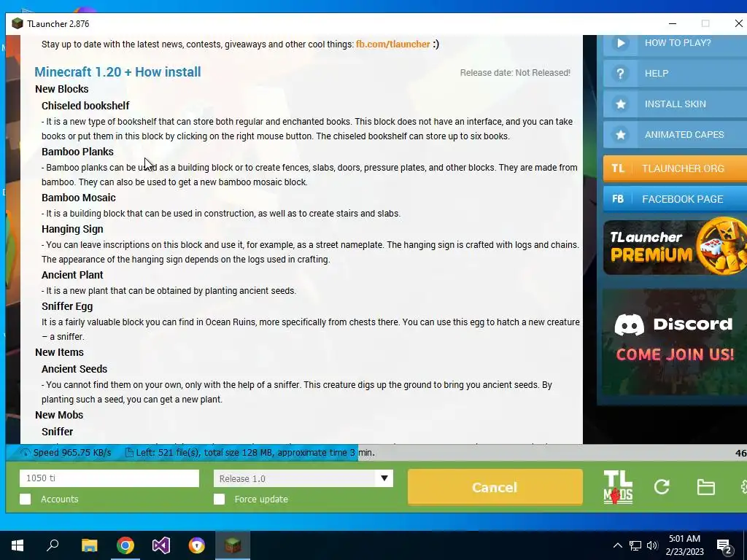
Task: Click the Bamboo Planks heading
Action: 77,152
